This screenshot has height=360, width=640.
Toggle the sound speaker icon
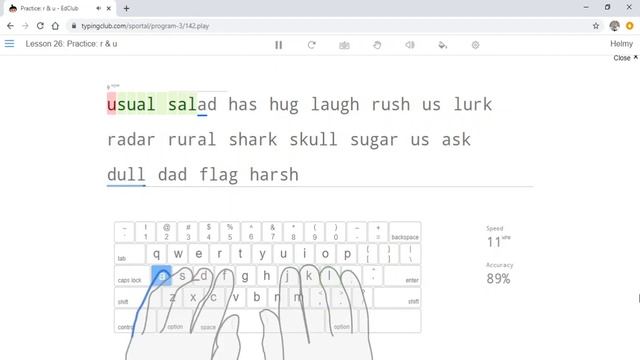[x=410, y=45]
